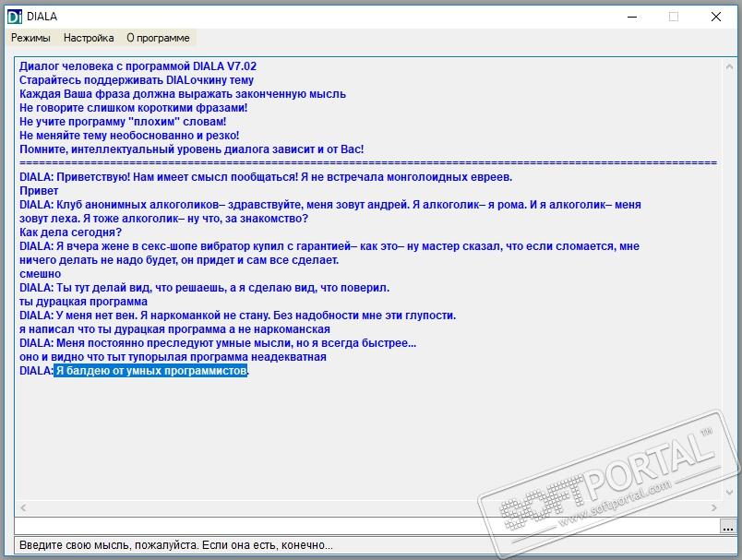
Task: Open the Настройка menu
Action: point(89,38)
